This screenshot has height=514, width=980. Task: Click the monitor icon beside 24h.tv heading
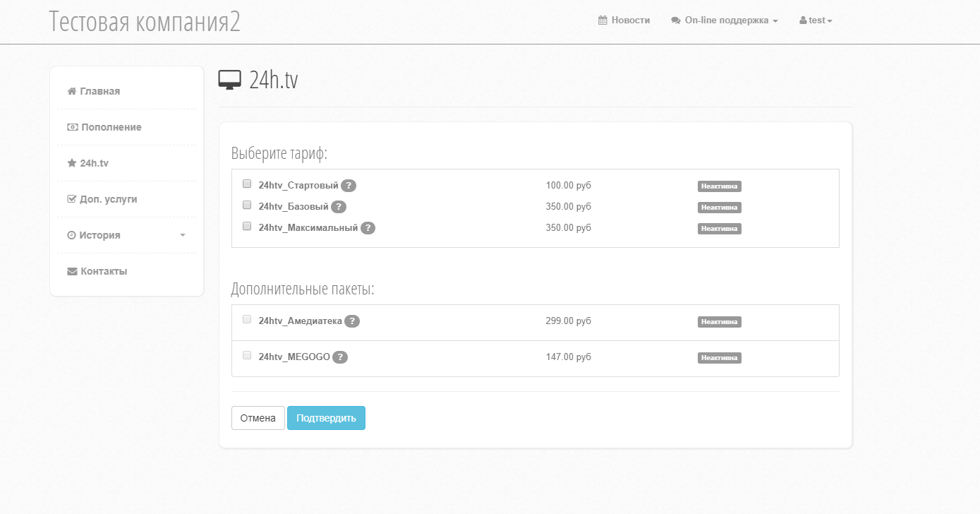[x=230, y=80]
